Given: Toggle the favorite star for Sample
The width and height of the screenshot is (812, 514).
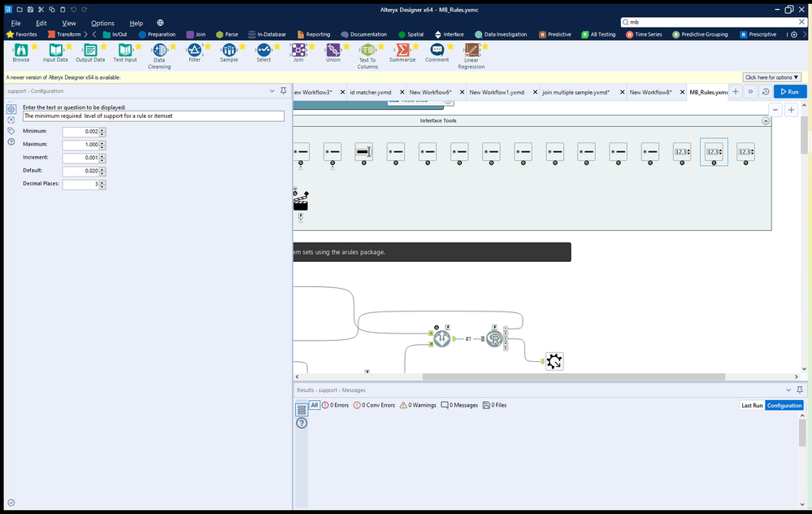Looking at the screenshot, I should click(242, 46).
